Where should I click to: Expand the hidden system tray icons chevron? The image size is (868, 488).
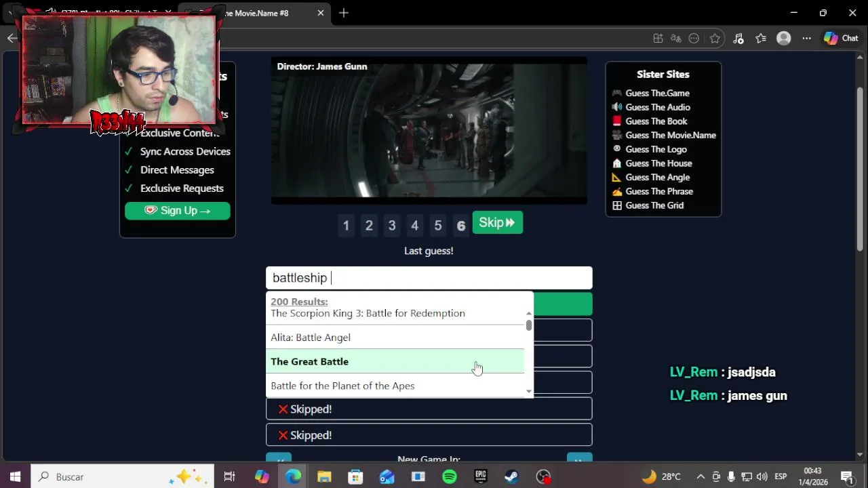click(701, 476)
